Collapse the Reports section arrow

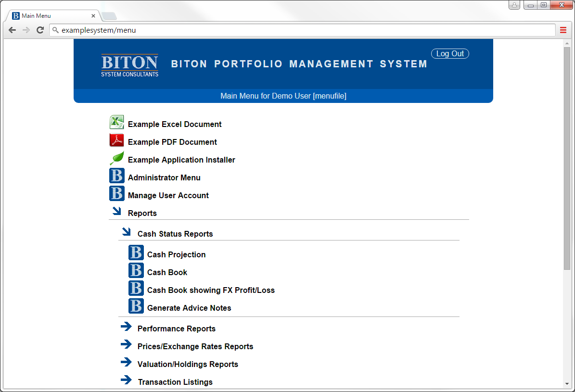point(116,211)
